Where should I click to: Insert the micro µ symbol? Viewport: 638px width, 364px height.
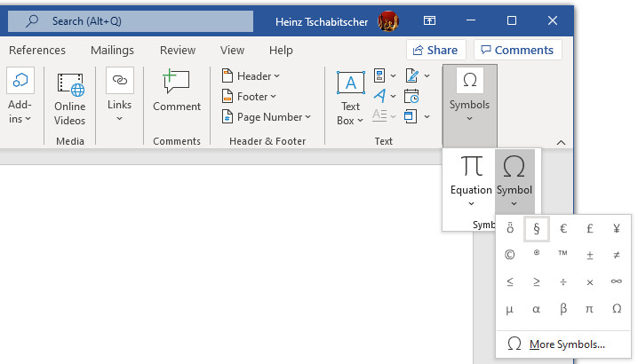[509, 309]
